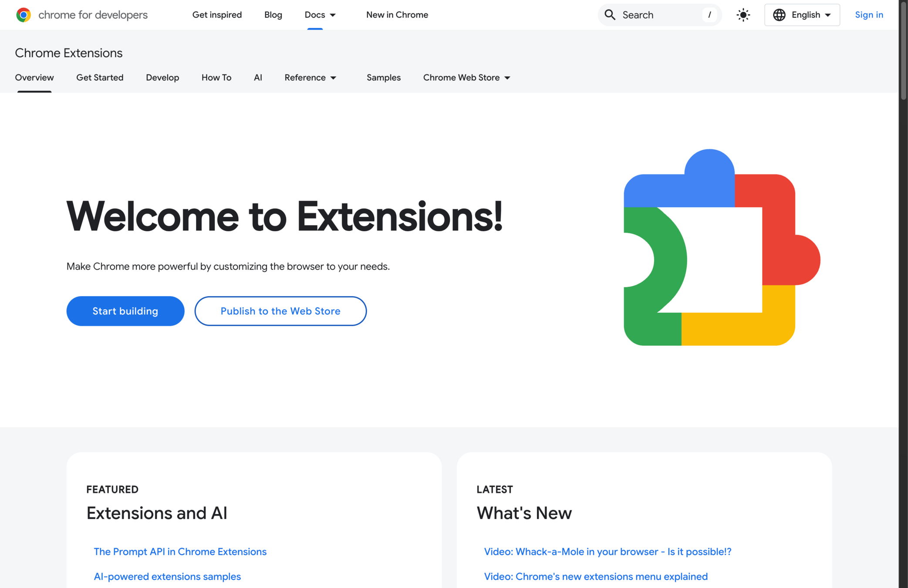Open AI-powered extensions samples link

point(167,576)
